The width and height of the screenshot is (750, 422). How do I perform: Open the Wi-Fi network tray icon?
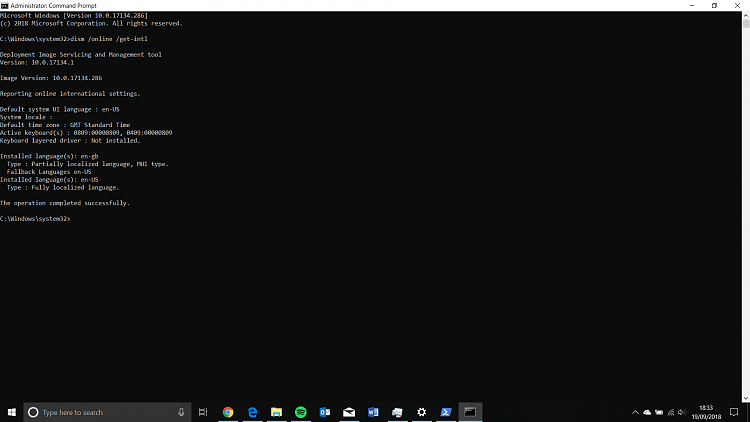[x=671, y=412]
